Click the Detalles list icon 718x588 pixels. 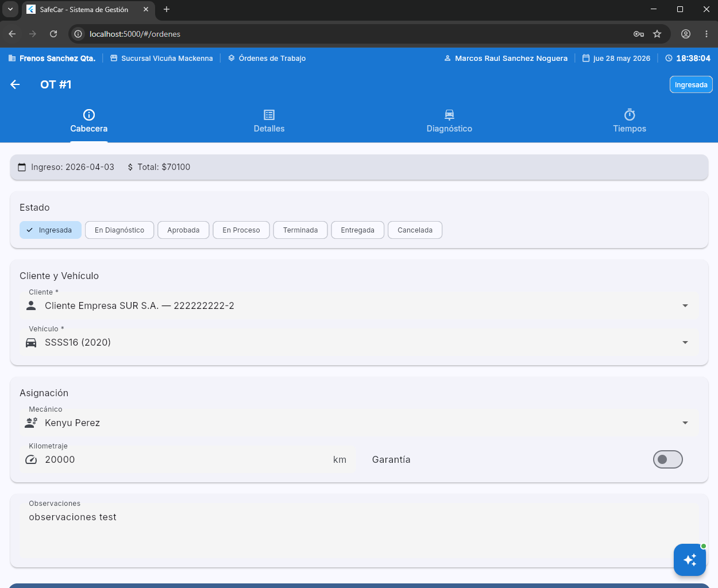coord(269,114)
